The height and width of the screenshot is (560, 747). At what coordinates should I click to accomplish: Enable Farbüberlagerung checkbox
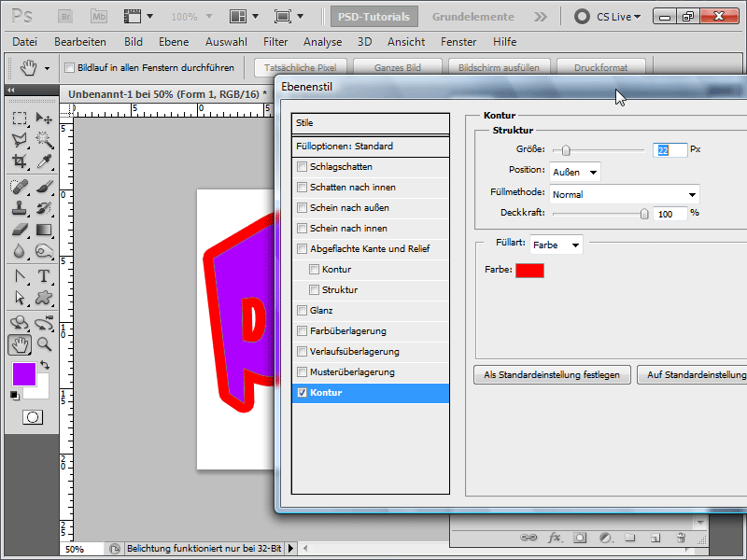(302, 331)
